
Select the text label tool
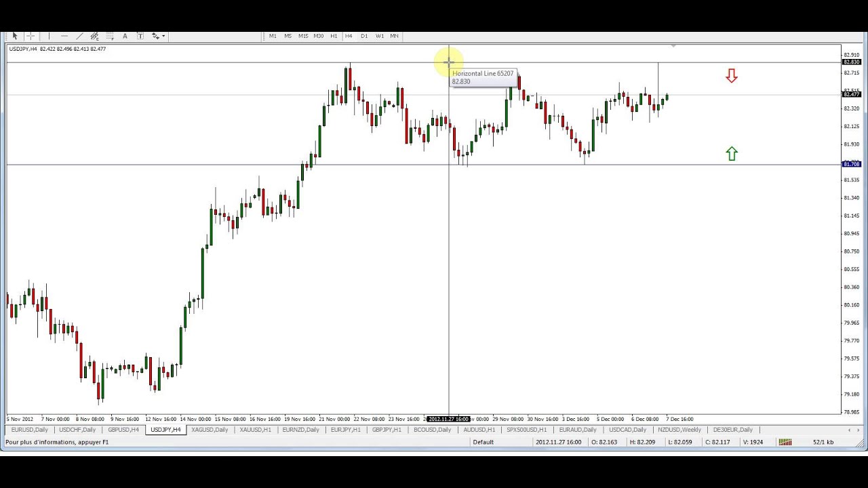click(x=140, y=36)
